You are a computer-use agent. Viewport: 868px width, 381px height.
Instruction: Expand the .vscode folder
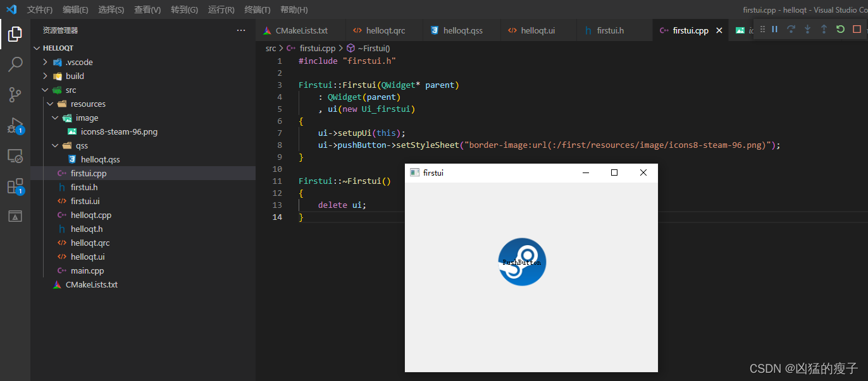[45, 62]
